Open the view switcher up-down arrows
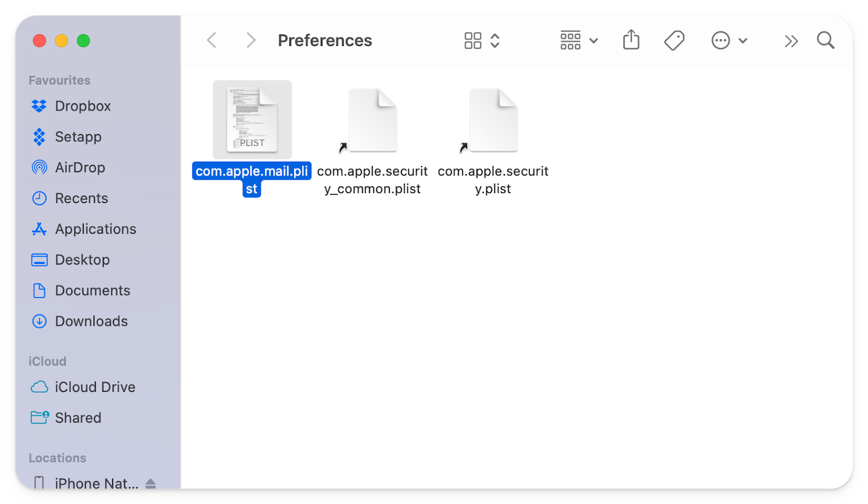This screenshot has height=504, width=868. point(495,41)
